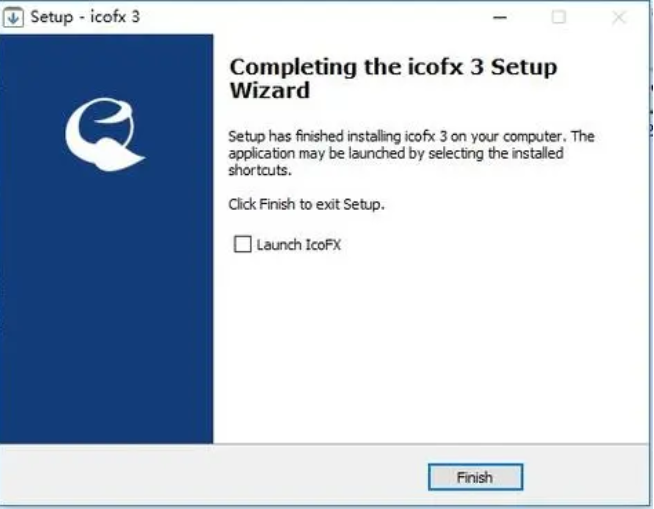
Task: Click the empty white area below the checkbox
Action: tap(430, 346)
